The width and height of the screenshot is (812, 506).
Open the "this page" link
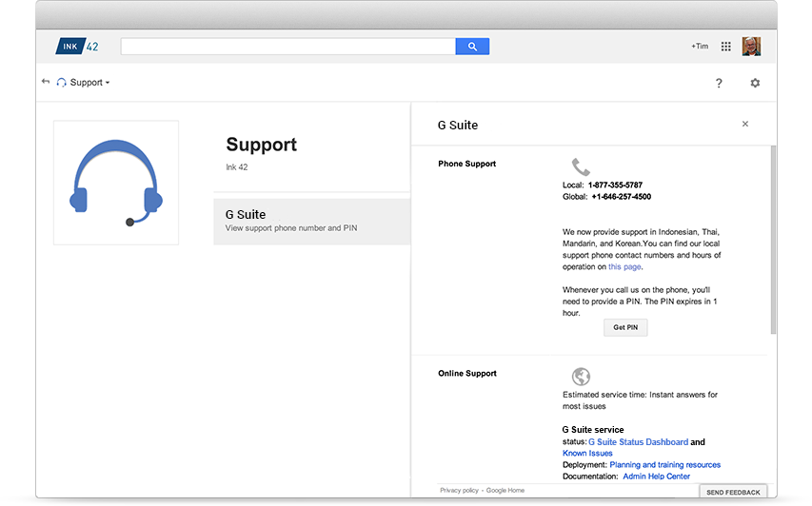(624, 267)
